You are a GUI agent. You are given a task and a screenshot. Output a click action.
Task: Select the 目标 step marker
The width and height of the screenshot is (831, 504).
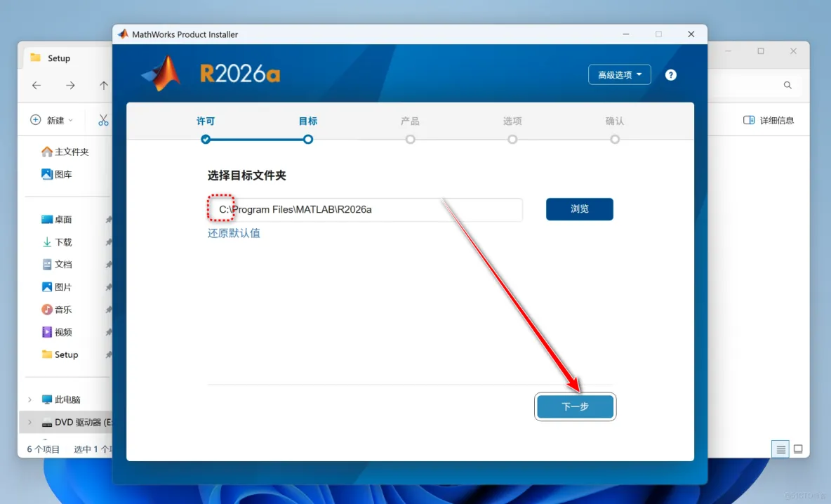pyautogui.click(x=308, y=140)
